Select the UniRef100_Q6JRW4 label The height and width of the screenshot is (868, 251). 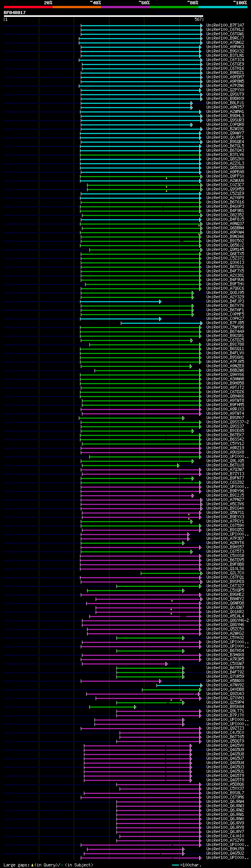pyautogui.click(x=225, y=801)
